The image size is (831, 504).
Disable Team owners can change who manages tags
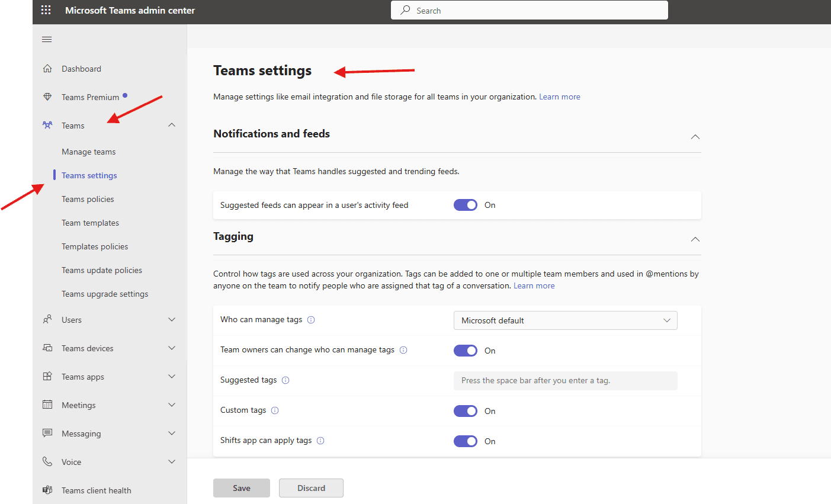tap(466, 350)
